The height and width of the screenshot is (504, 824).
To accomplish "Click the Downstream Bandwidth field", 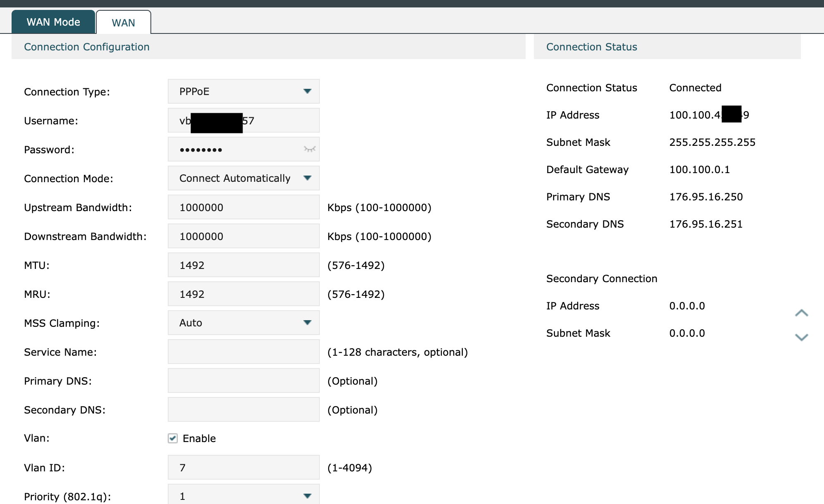I will tap(243, 236).
